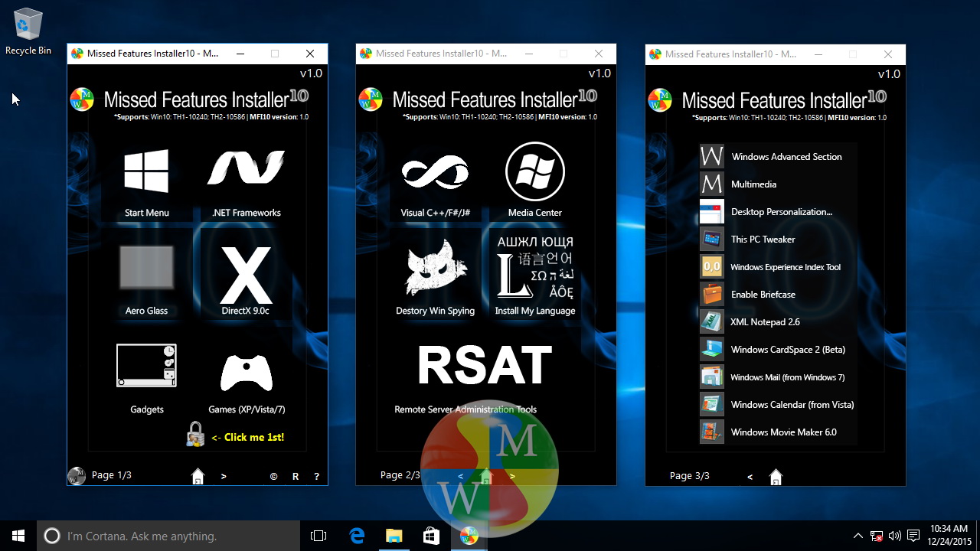Image resolution: width=980 pixels, height=551 pixels.
Task: Open Windows Movie Maker 6.0 entry
Action: [769, 432]
